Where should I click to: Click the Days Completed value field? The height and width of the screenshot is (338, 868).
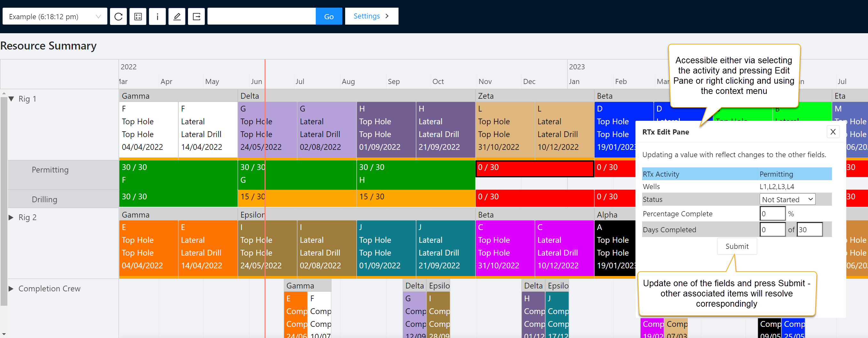(x=772, y=230)
